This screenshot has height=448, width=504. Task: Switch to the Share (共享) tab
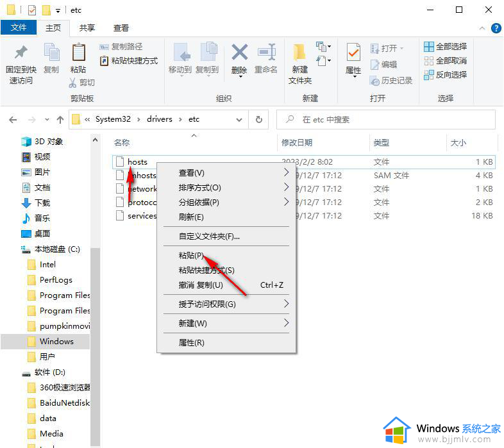pos(87,28)
